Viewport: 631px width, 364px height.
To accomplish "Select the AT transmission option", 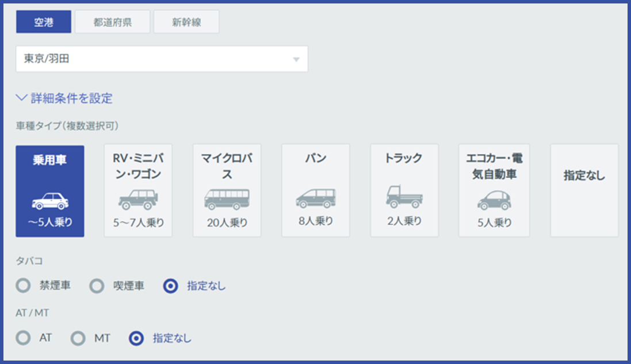I will [x=23, y=339].
